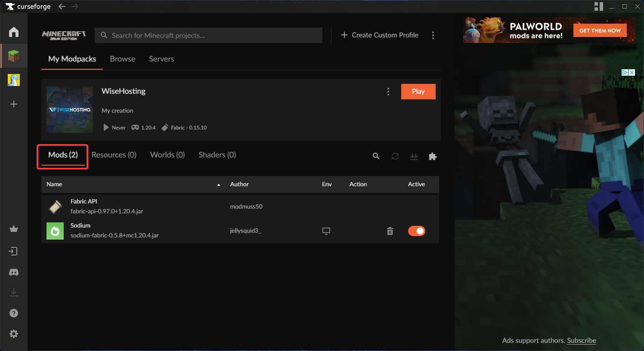Click fabric-api-0.97.0+1.20.4.jar filename

tap(107, 212)
